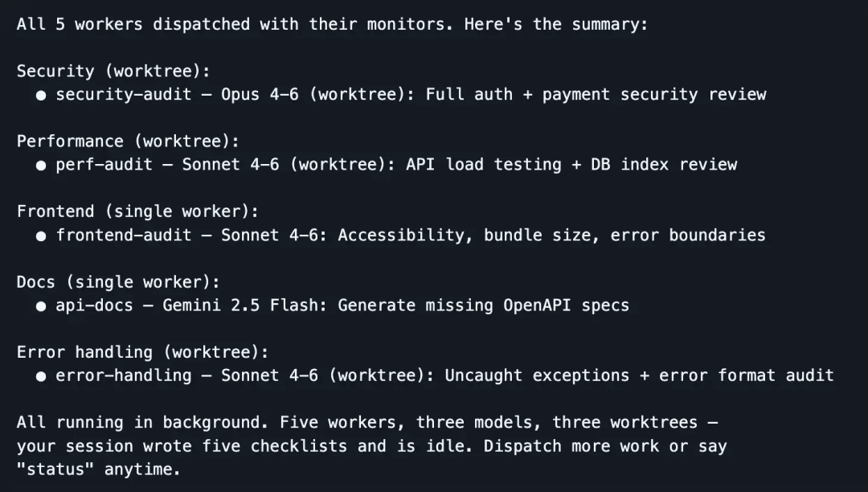This screenshot has height=492, width=868.
Task: Click the bullet before security-audit
Action: coord(41,95)
